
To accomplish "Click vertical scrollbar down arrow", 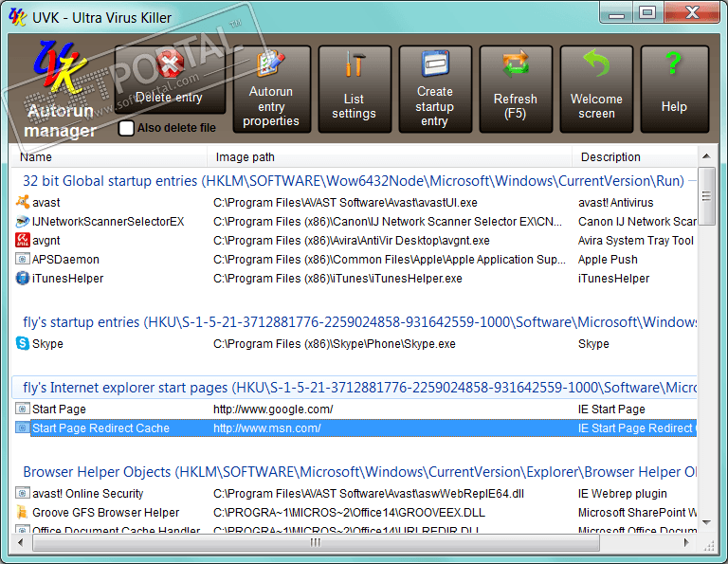I will (706, 522).
